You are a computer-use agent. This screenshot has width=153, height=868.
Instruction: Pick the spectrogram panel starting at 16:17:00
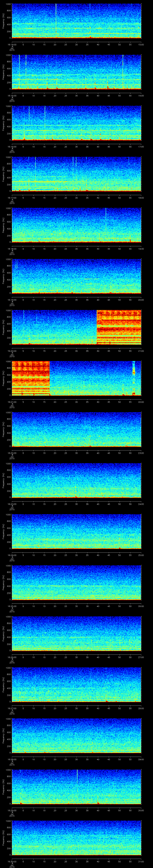(76, 174)
